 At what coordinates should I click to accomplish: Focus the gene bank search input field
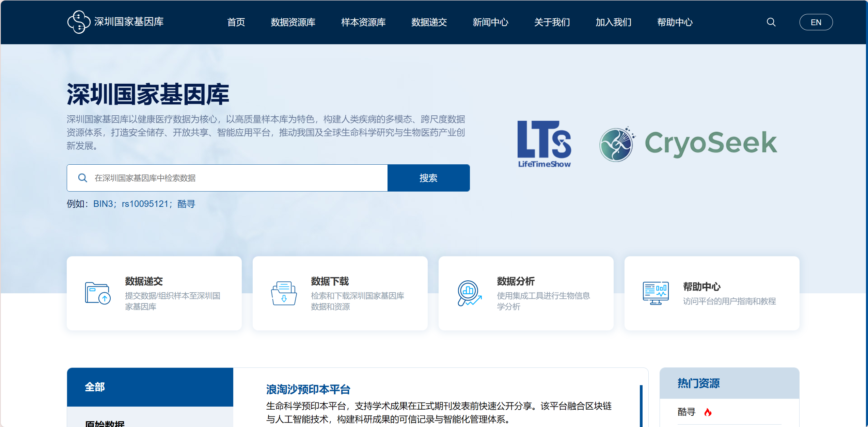(x=238, y=178)
